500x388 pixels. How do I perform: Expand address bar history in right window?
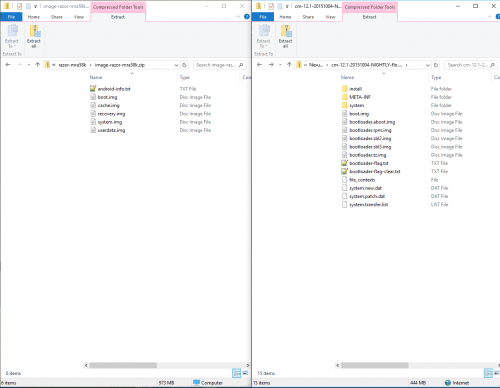pyautogui.click(x=428, y=65)
